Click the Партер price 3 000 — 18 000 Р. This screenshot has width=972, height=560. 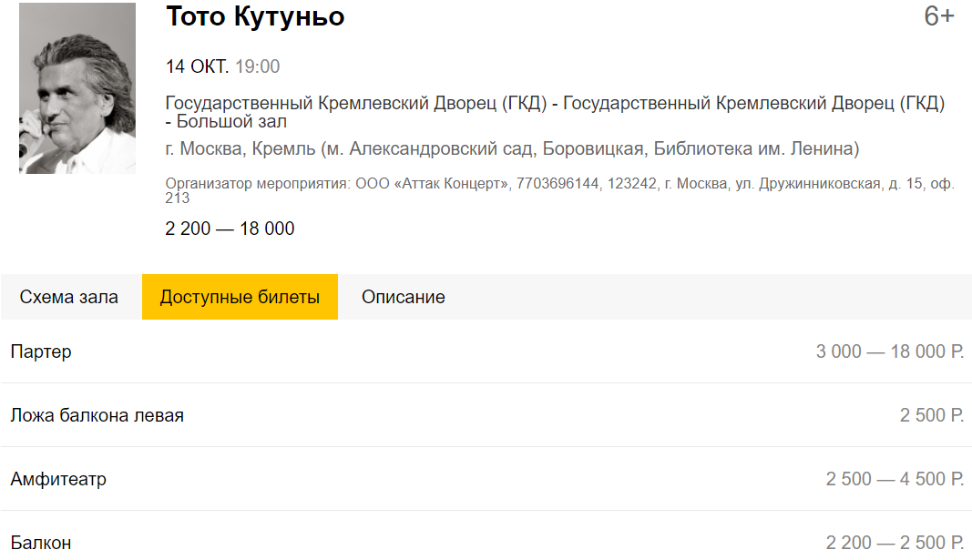[889, 351]
